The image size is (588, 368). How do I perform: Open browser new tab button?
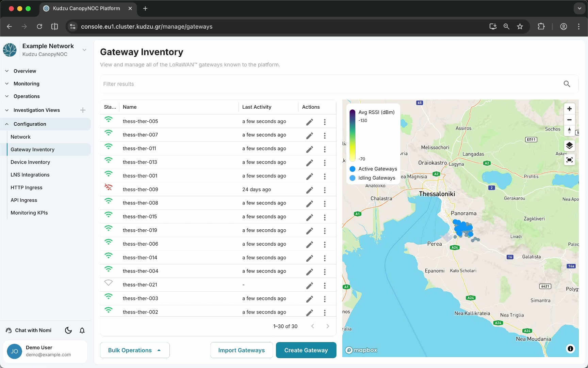[x=145, y=9]
